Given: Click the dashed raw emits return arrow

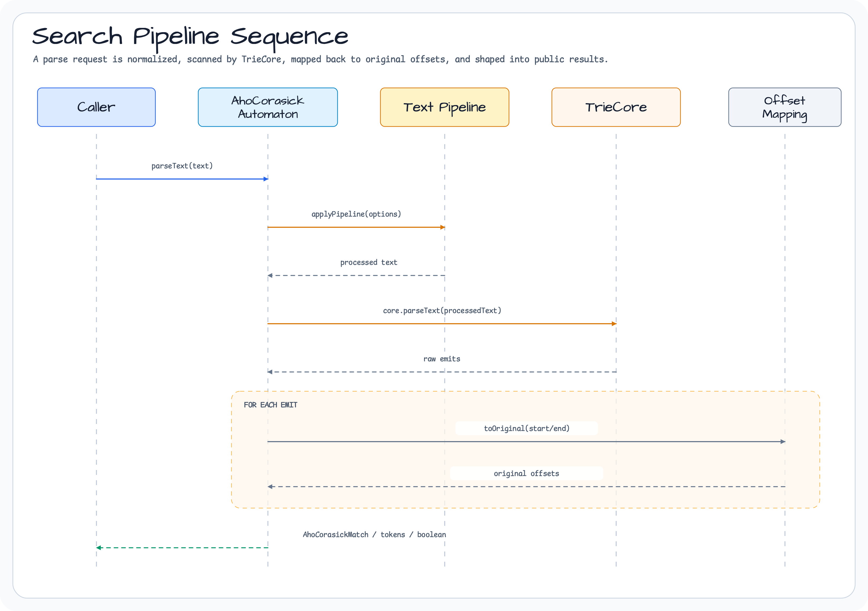Looking at the screenshot, I should tap(442, 372).
